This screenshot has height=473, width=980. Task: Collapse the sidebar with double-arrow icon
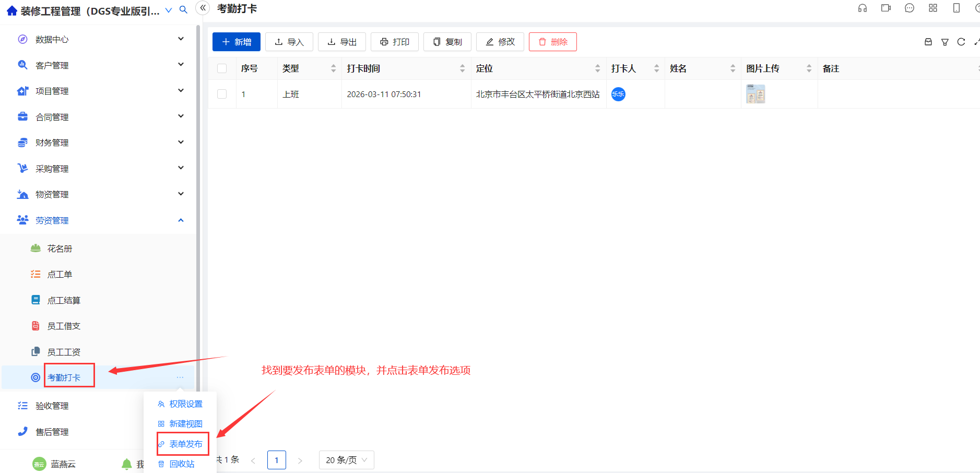[203, 8]
